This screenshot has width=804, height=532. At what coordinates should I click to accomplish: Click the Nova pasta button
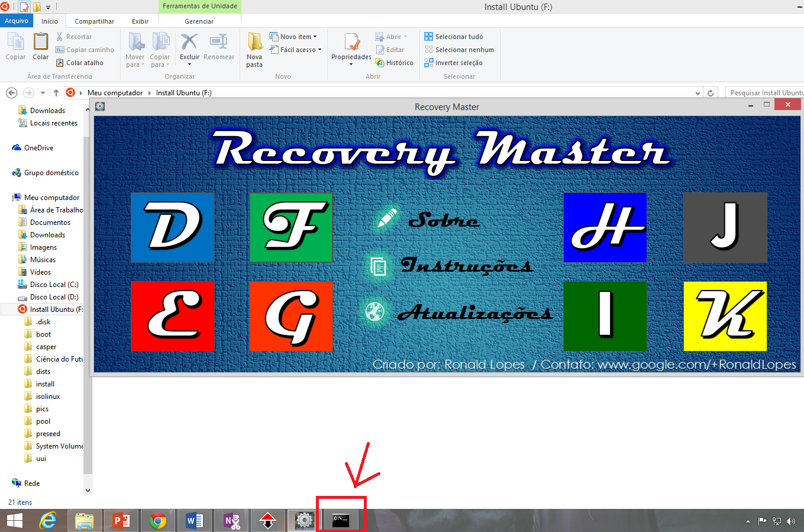[254, 50]
